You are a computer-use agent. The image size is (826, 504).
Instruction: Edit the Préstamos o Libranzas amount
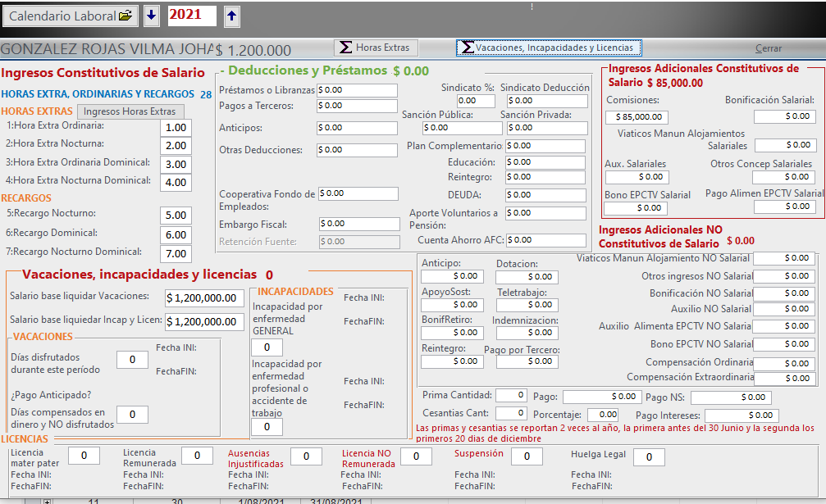coord(357,90)
